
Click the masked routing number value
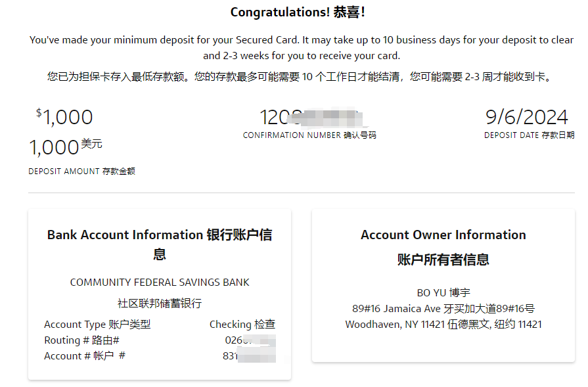[x=250, y=340]
